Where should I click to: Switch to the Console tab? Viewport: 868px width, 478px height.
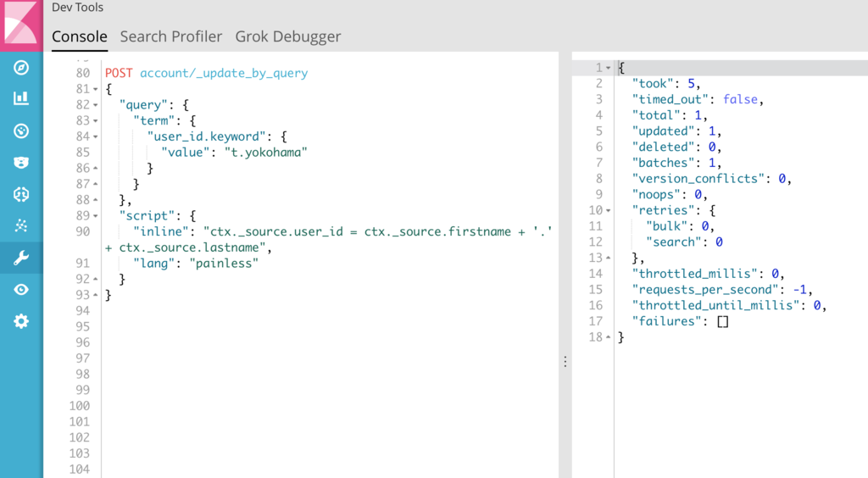80,36
